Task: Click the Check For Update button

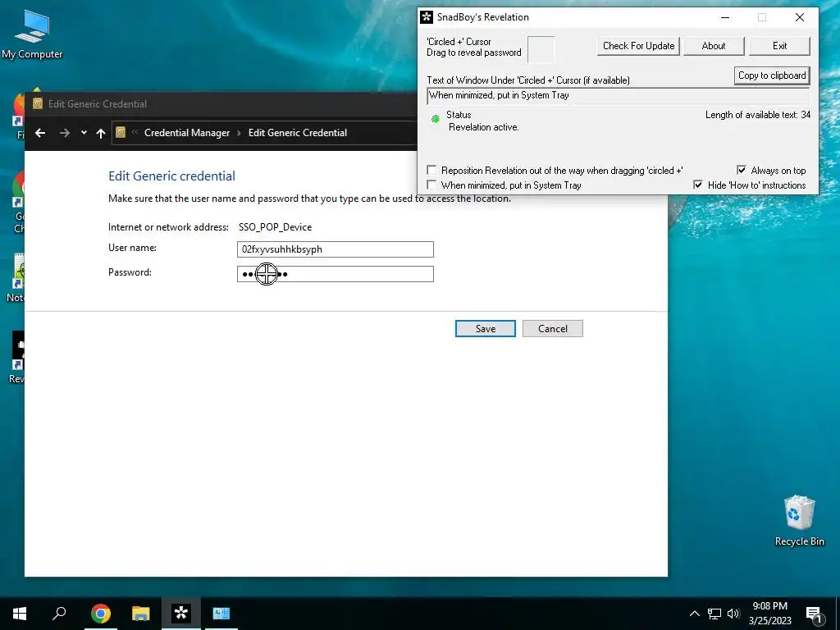Action: click(638, 46)
